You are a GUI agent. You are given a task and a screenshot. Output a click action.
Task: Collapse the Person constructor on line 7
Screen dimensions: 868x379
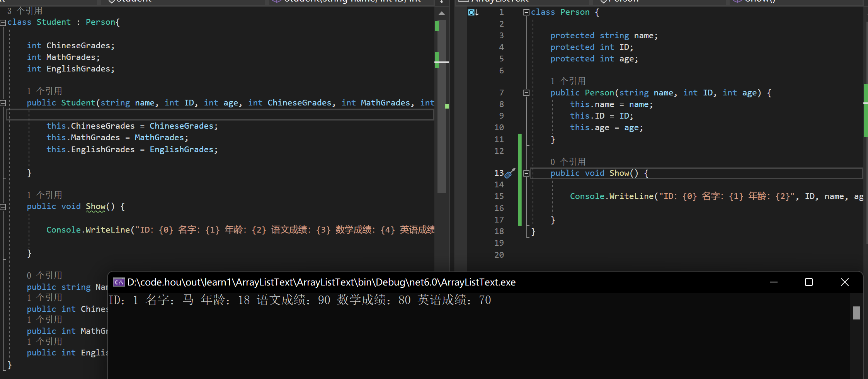[526, 93]
